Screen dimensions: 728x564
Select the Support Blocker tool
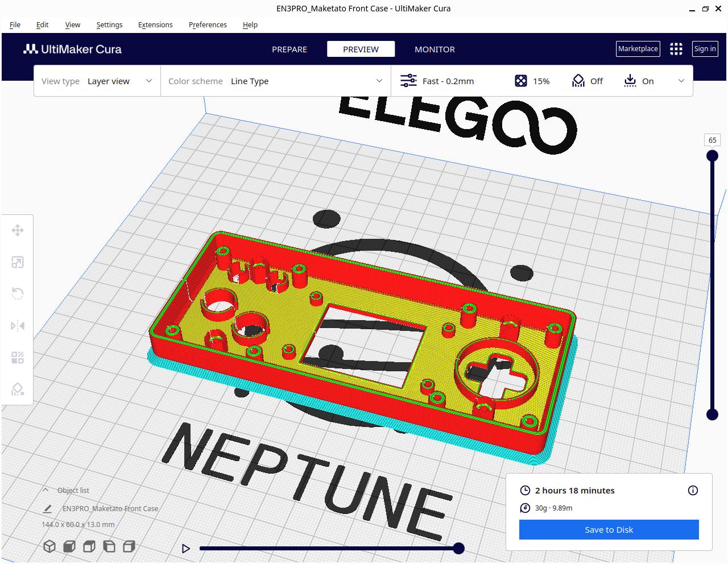18,389
